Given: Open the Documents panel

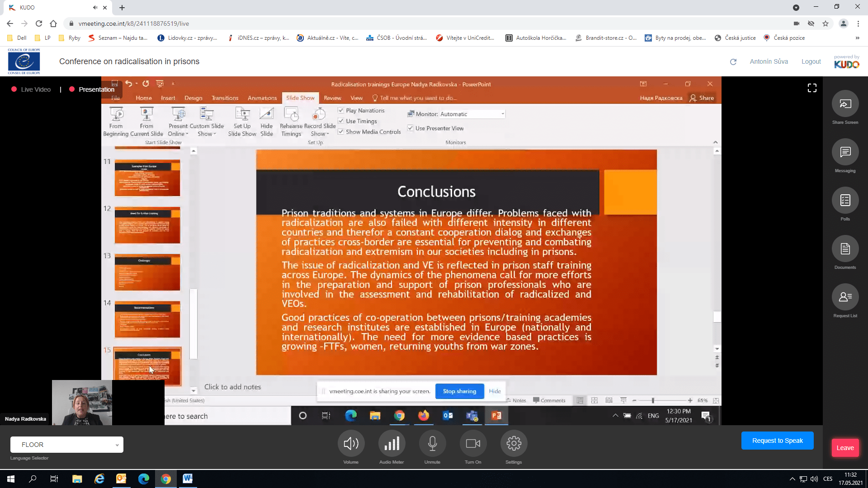Looking at the screenshot, I should click(x=845, y=249).
